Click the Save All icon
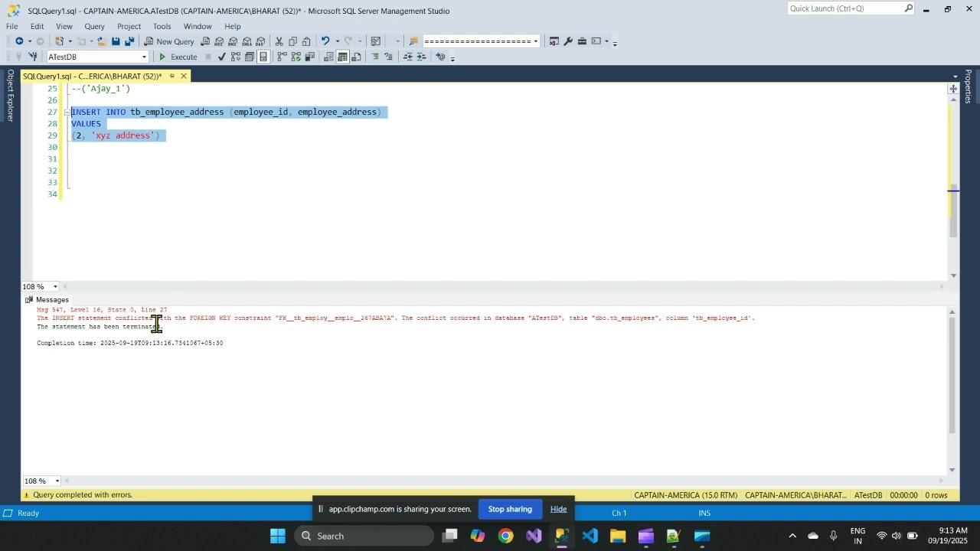This screenshot has height=551, width=980. click(x=129, y=41)
